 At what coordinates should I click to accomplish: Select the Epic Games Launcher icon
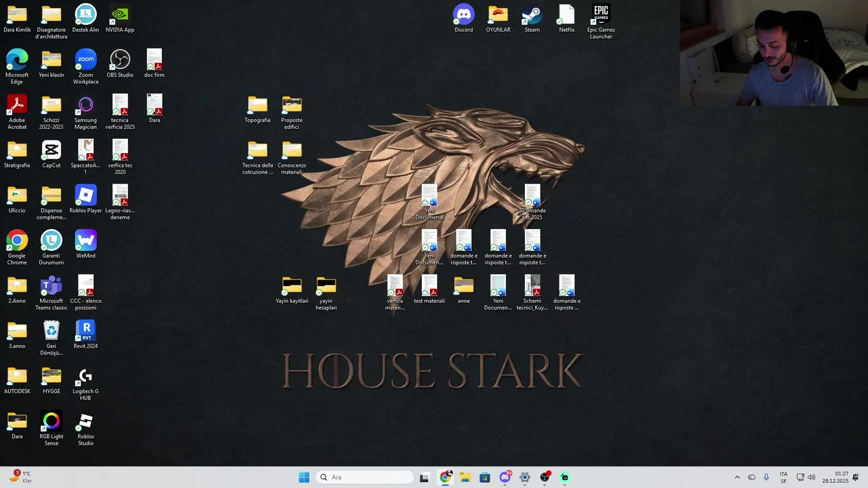pyautogui.click(x=601, y=22)
